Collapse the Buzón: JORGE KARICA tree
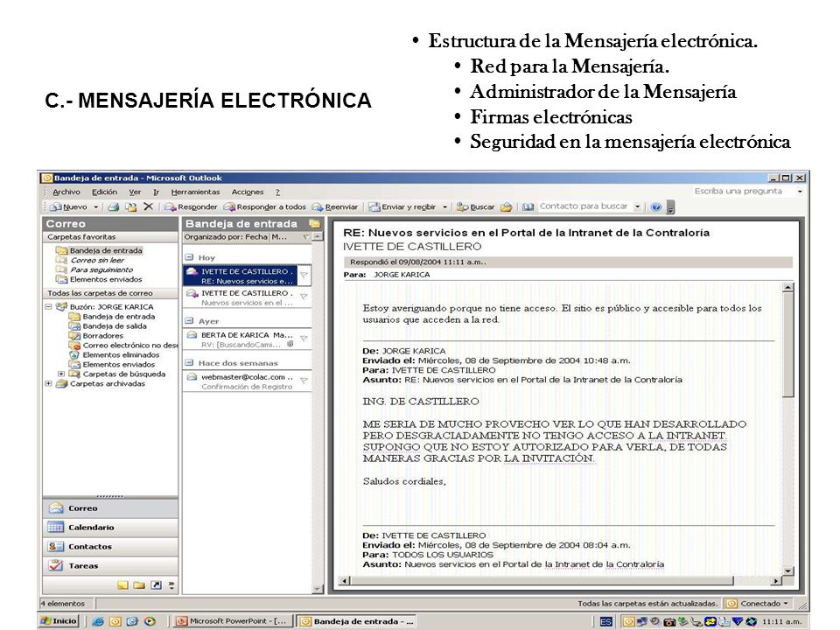This screenshot has width=840, height=630. click(x=48, y=307)
